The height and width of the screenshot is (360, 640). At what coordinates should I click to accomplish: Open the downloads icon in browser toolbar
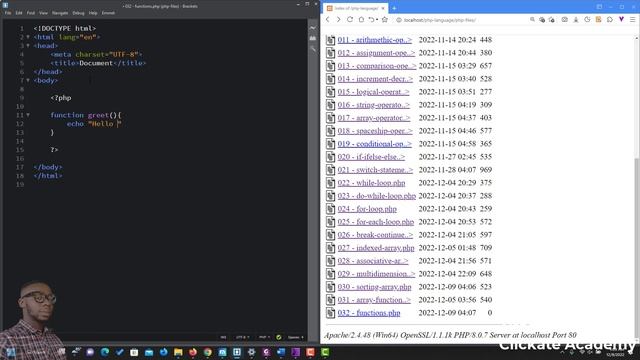[x=576, y=20]
